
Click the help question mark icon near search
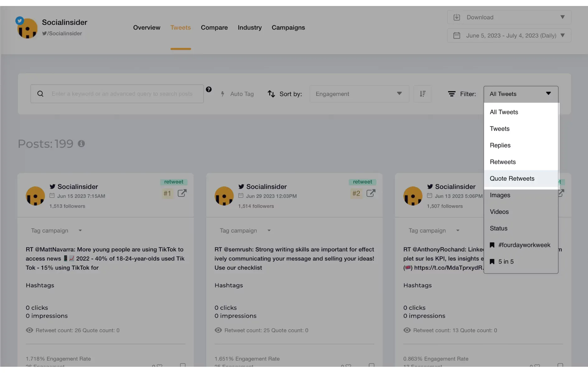(208, 90)
